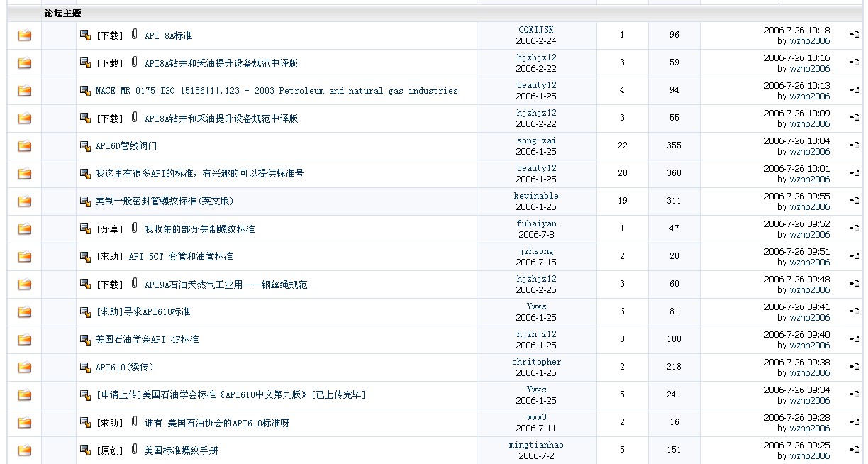Open API 8A标准 in new window via icon
Screen dimensions: 868x464
(85, 35)
